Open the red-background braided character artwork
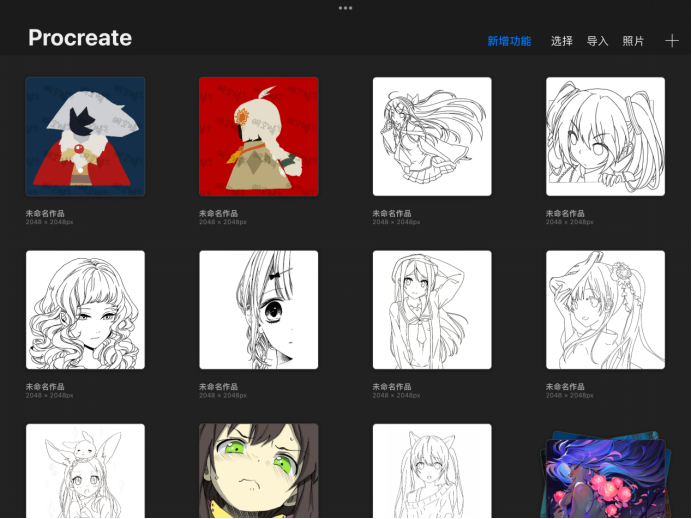The height and width of the screenshot is (519, 692). [259, 136]
